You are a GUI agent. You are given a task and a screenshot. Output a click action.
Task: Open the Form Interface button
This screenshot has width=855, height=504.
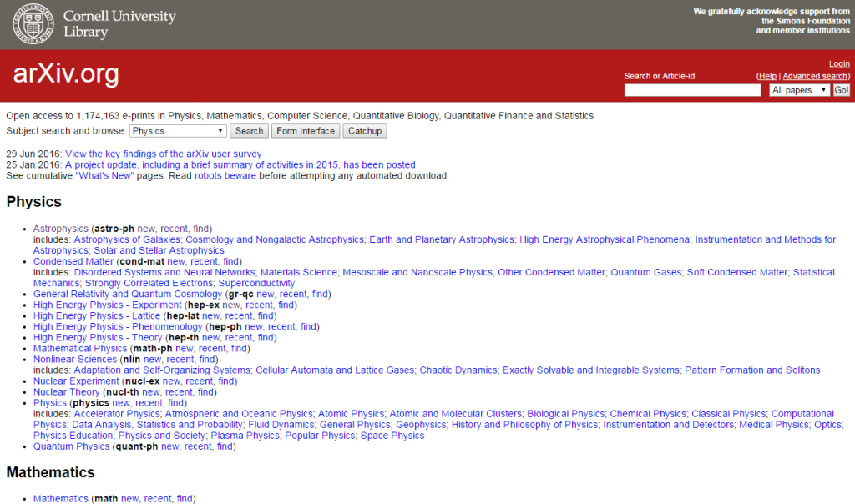pyautogui.click(x=306, y=131)
